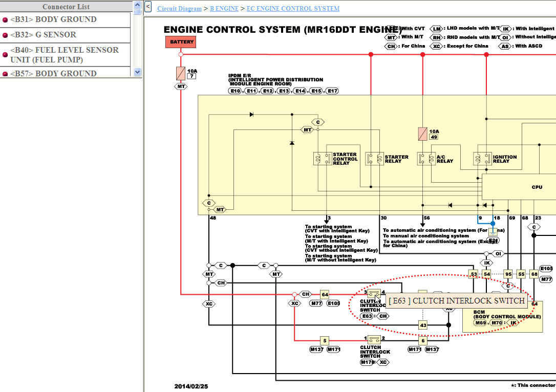This screenshot has height=392, width=556.
Task: Select B57 BODY GROUND connector
Action: tap(65, 72)
